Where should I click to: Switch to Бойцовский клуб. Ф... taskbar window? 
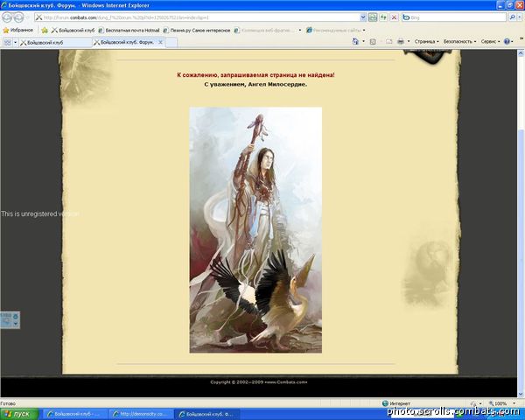coord(206,414)
